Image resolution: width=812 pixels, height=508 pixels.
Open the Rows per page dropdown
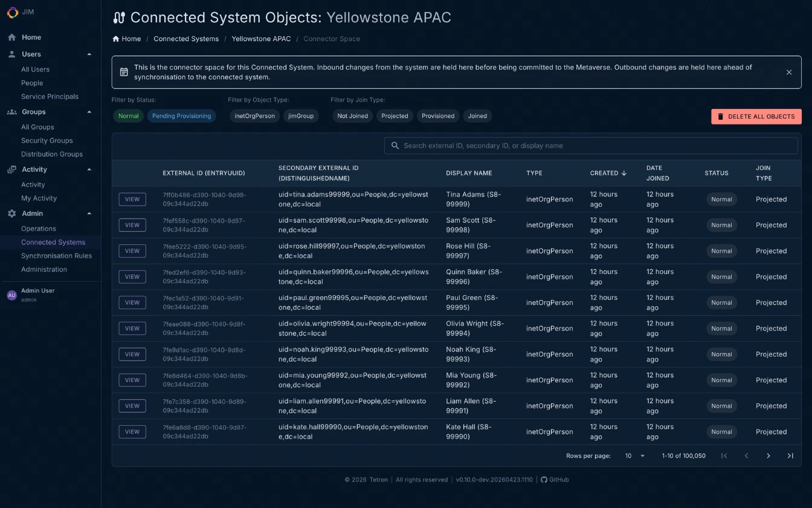634,455
